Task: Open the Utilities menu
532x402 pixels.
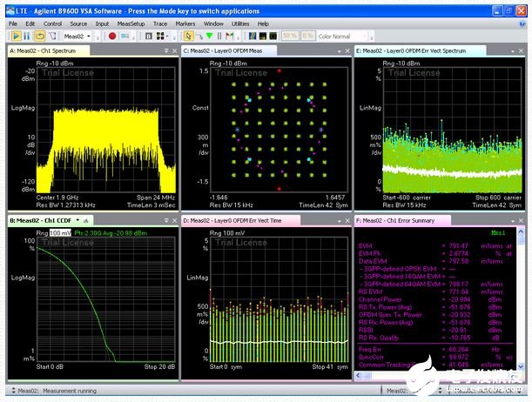Action: (x=240, y=23)
